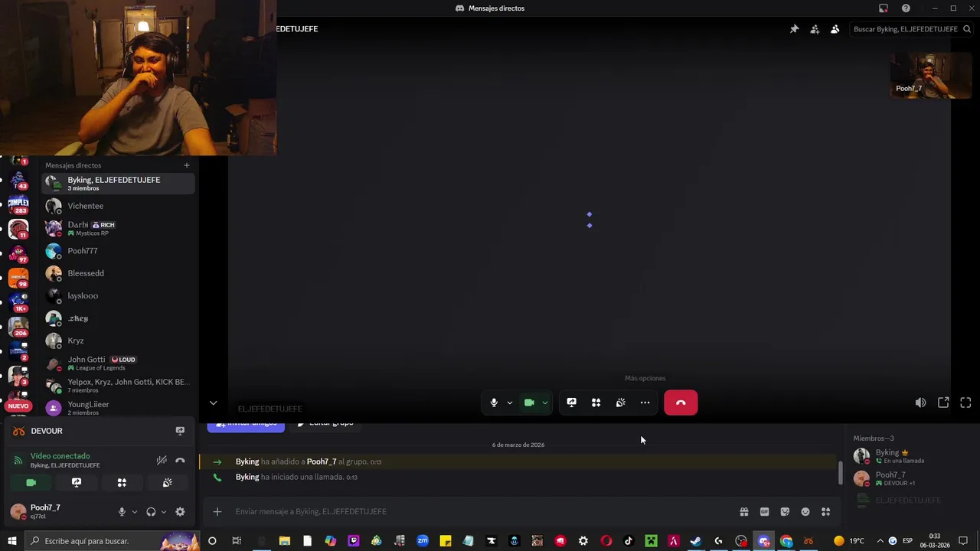The image size is (980, 551).
Task: Open user settings gear icon
Action: (180, 512)
